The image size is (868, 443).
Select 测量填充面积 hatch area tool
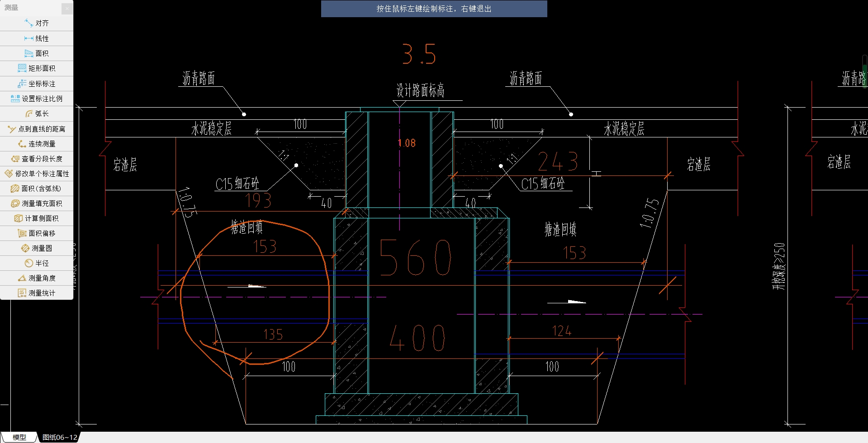[x=37, y=203]
